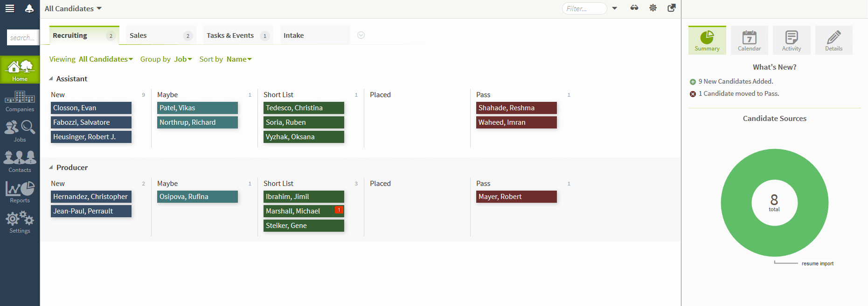This screenshot has width=868, height=306.
Task: Switch to the Recruiting tab
Action: [x=84, y=36]
